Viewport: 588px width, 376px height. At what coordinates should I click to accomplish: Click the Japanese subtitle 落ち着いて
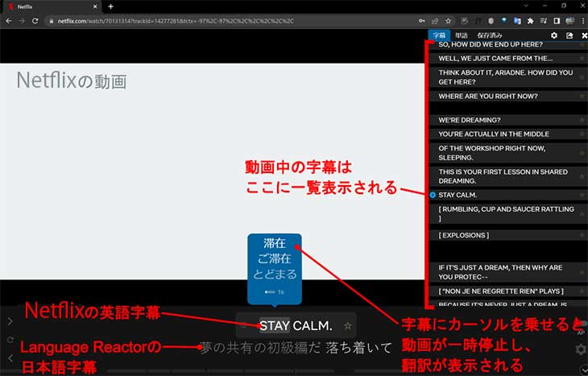[x=358, y=348]
